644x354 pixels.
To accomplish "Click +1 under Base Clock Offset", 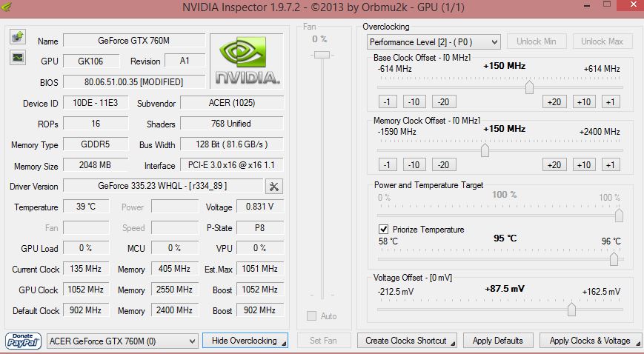I will [611, 102].
